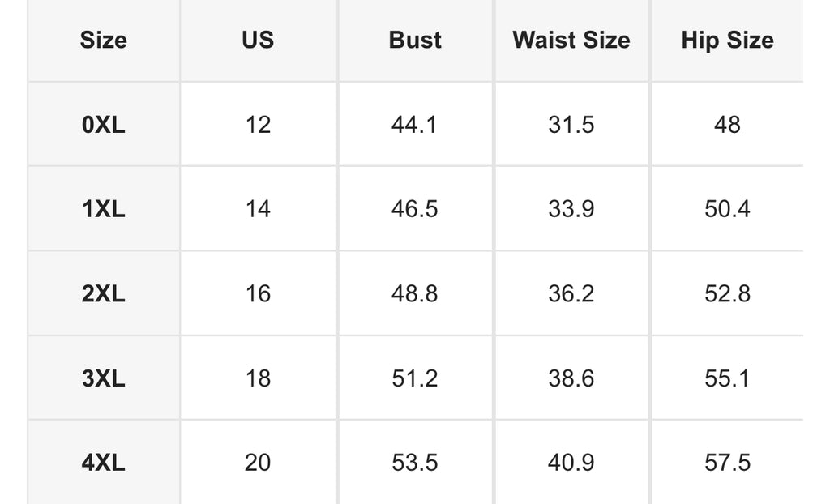Click the hip value 57.5 cell
Screen dimensions: 830x504
click(727, 462)
